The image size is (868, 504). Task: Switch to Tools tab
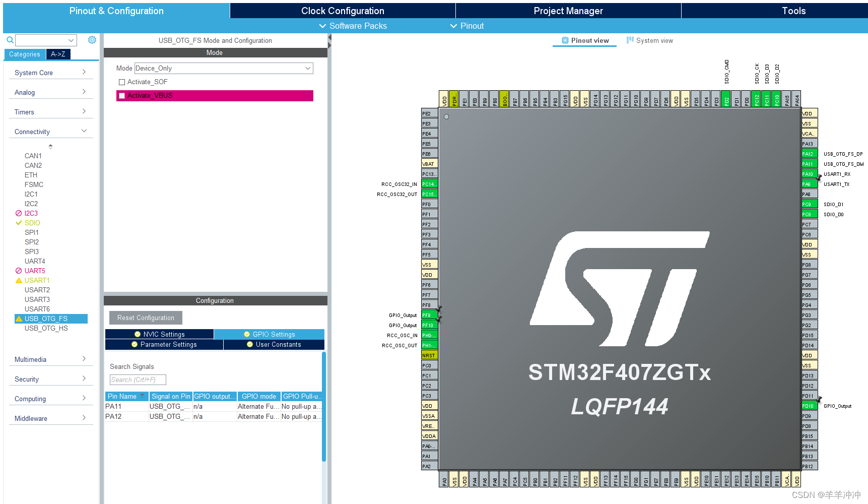775,11
